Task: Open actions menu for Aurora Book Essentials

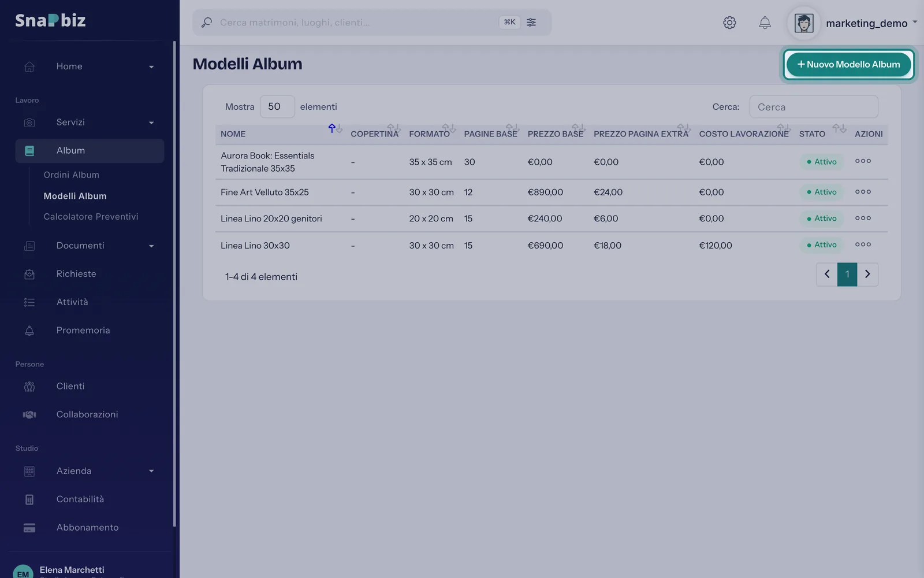Action: (863, 161)
